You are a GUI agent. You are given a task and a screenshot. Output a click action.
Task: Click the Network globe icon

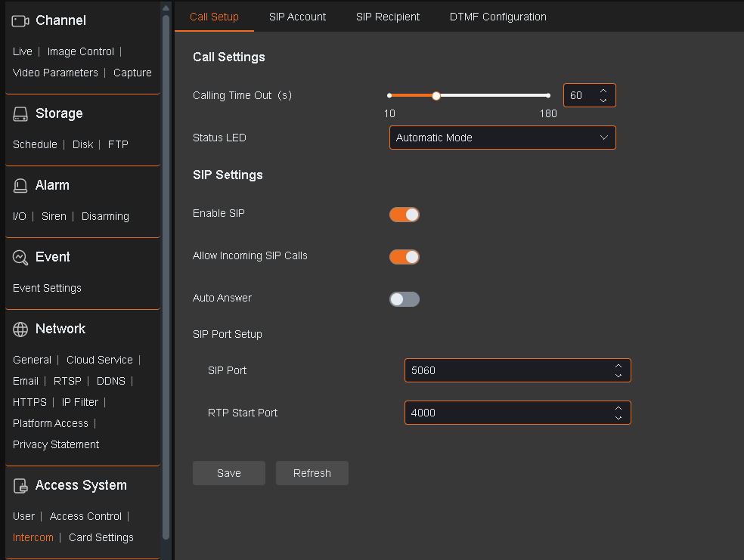point(20,329)
